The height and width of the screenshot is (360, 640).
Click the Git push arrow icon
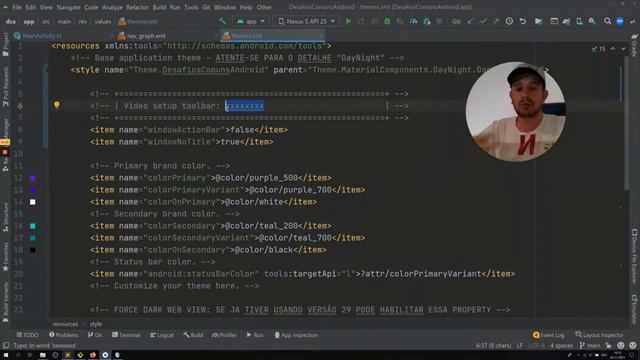point(496,21)
